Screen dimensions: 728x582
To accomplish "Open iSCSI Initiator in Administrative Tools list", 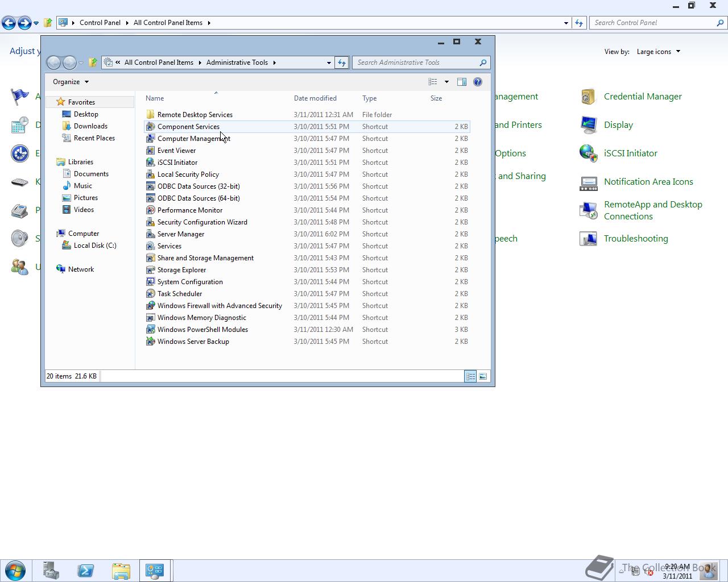I will (177, 163).
